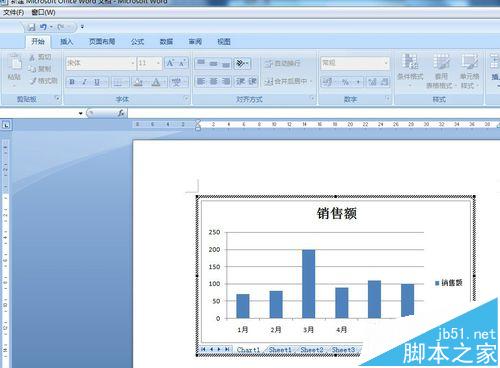Screen dimensions: 500x368
Task: Open the 文件(F) menu
Action: click(x=13, y=12)
